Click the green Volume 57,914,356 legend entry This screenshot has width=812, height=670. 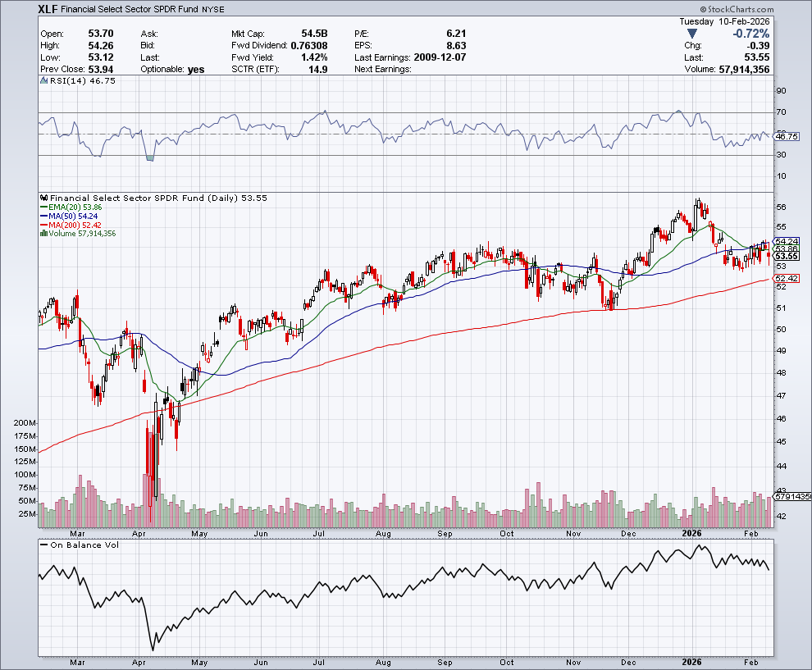(x=78, y=234)
